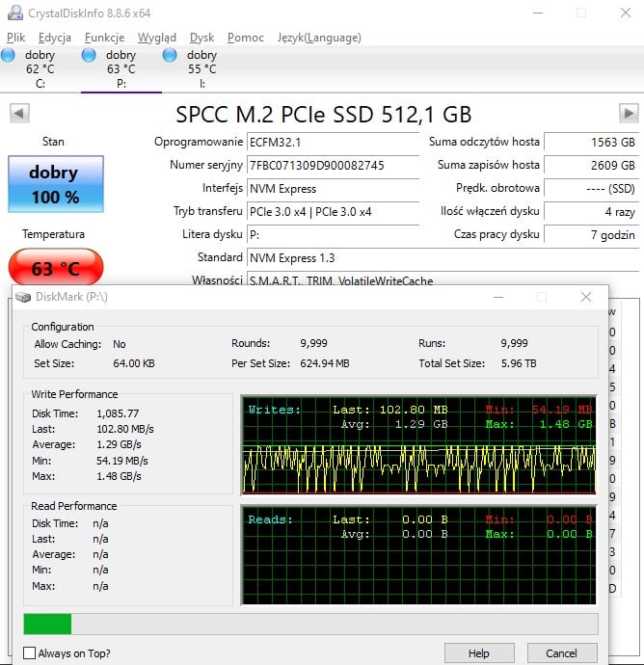The image size is (644, 665).
Task: Click blue status orb for drive P:
Action: [x=89, y=55]
